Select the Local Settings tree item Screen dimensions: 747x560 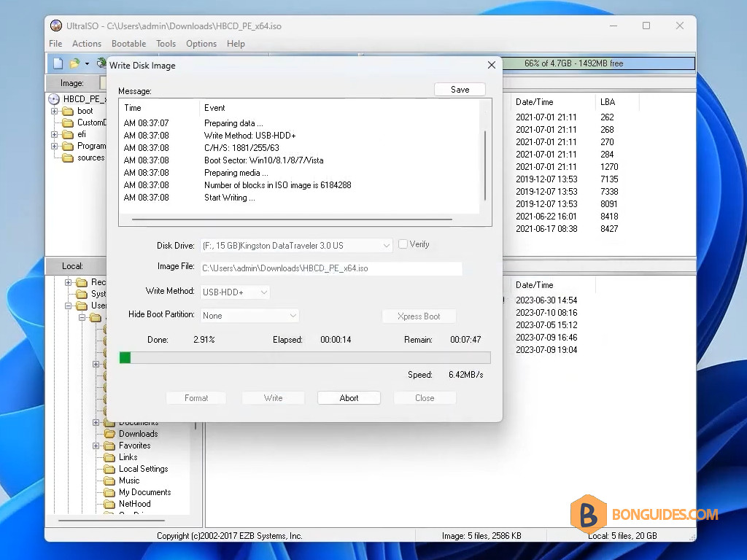pos(144,469)
